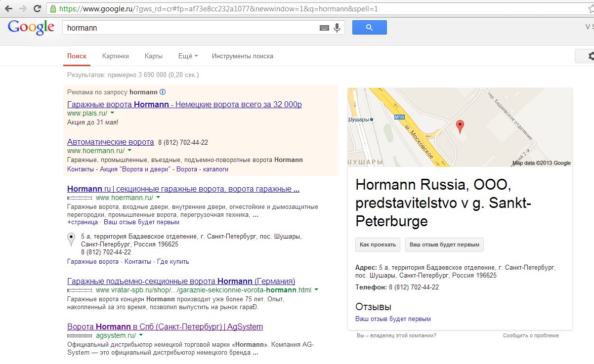This screenshot has width=594, height=364.
Task: Expand the arrow beside the organic www.hoermann.ru/ result
Action: pos(158,198)
